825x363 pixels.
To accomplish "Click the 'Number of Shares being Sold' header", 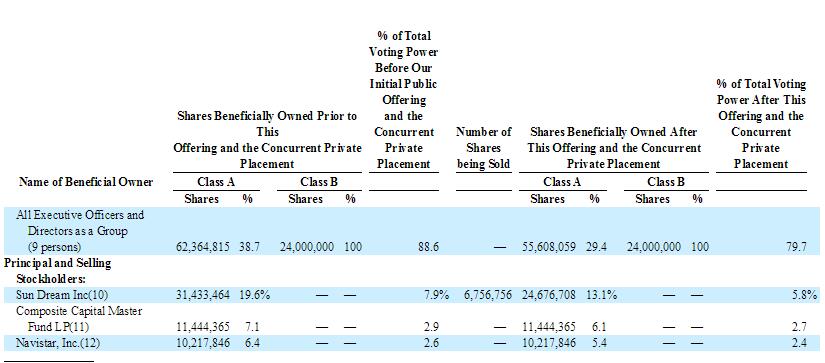I will click(484, 147).
